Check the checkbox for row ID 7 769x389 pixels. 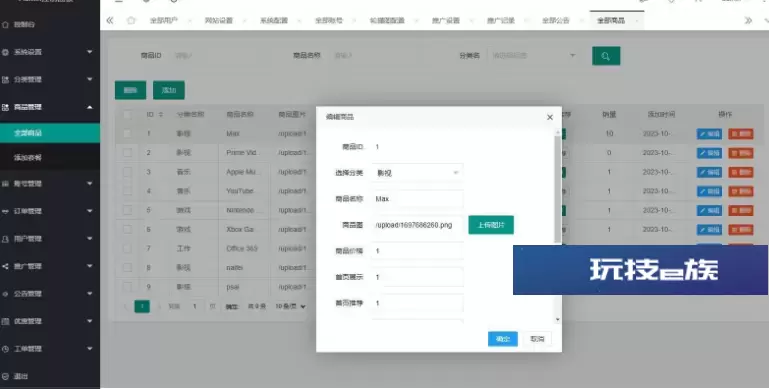point(128,248)
